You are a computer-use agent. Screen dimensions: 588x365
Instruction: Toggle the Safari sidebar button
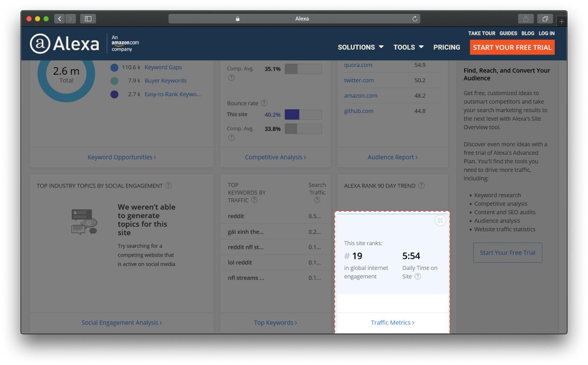(88, 19)
